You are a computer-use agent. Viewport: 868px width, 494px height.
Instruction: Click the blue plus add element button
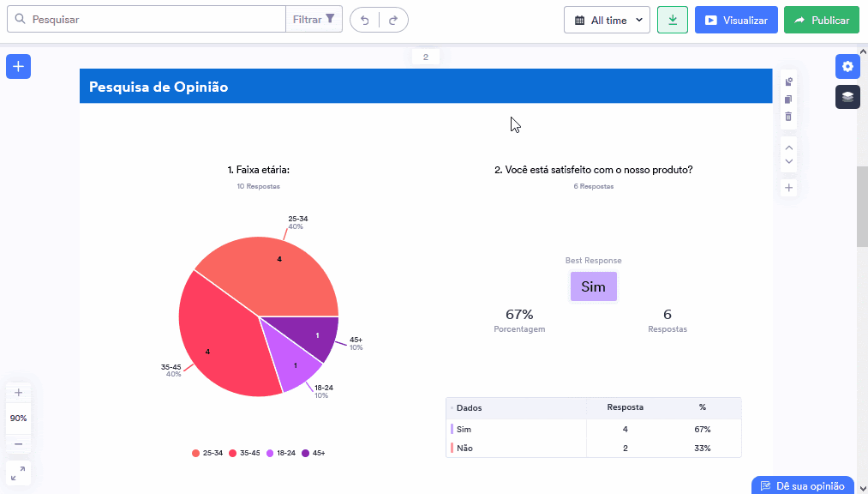click(x=19, y=66)
